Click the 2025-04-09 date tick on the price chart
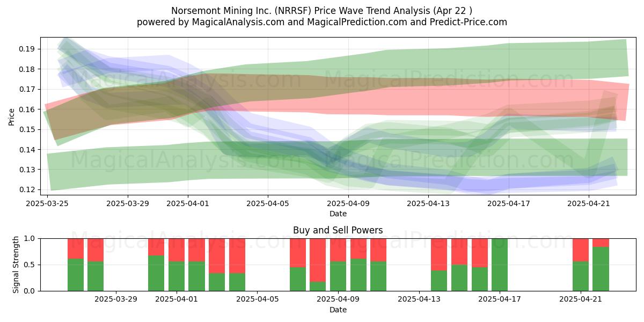The height and width of the screenshot is (322, 644). click(348, 203)
